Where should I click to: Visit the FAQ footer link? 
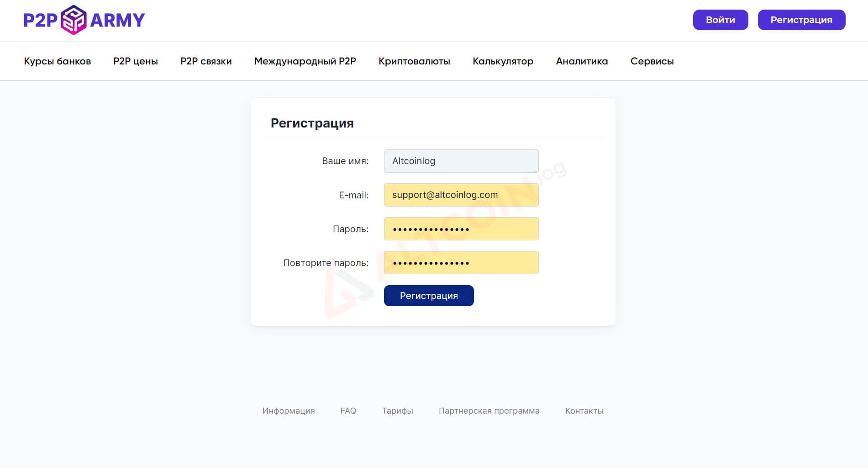coord(348,411)
